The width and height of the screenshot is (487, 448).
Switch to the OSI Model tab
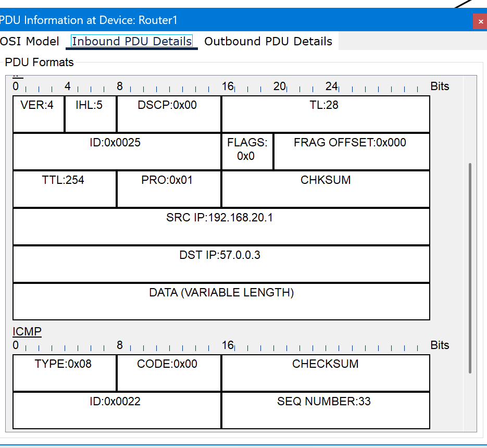point(30,41)
